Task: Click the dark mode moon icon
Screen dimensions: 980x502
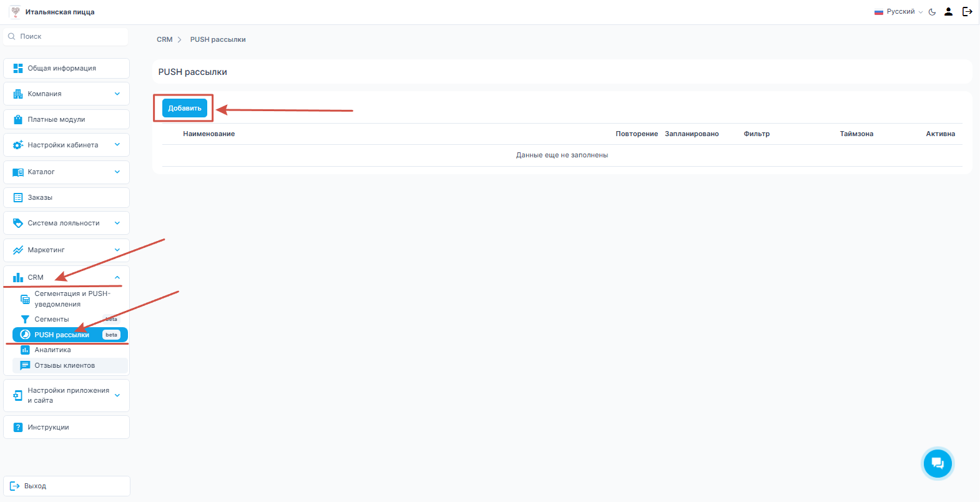Action: click(932, 12)
